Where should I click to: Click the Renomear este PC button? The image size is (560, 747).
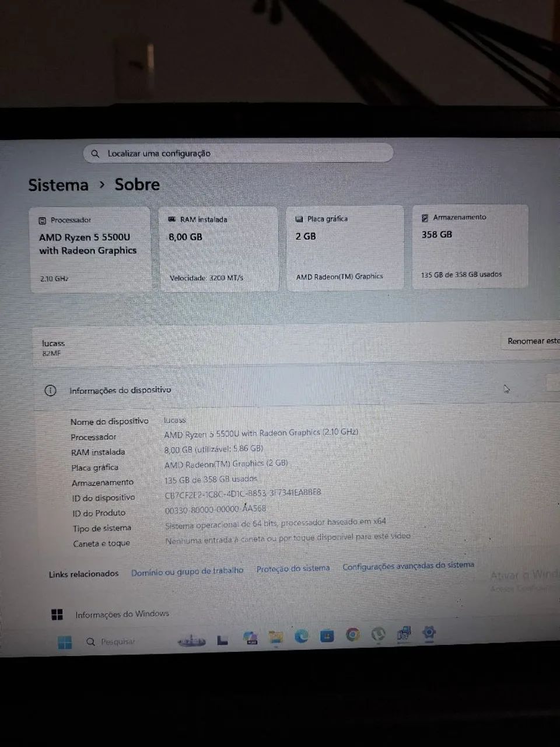point(533,341)
